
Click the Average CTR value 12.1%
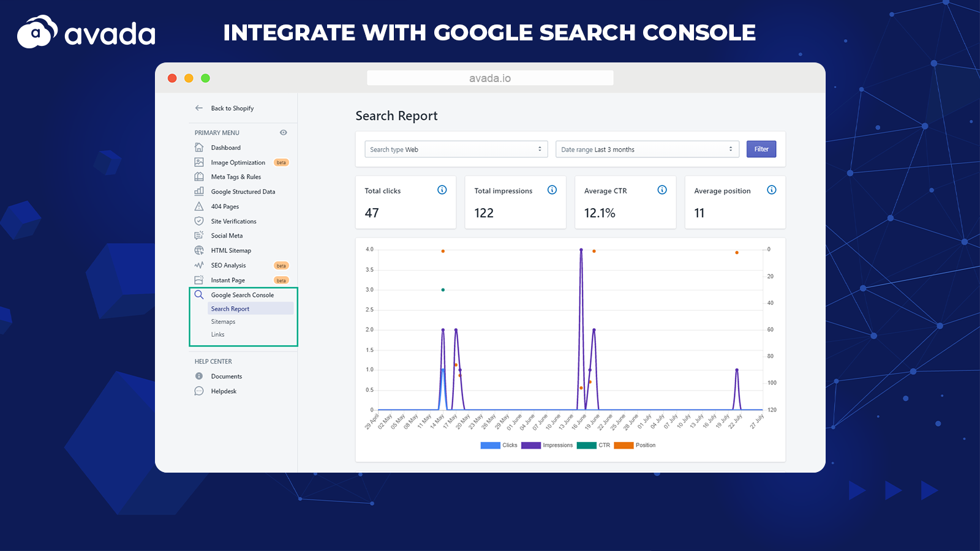(600, 213)
